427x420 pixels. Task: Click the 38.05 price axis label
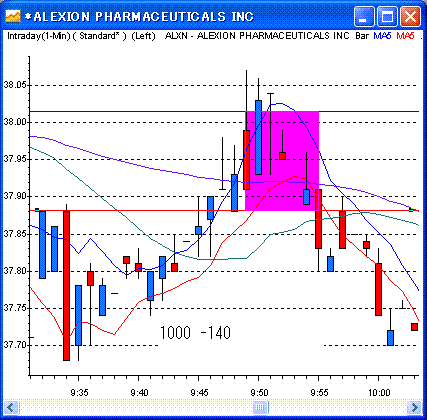15,85
